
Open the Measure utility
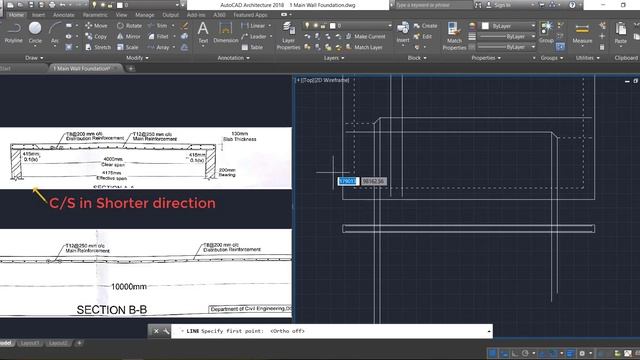pos(582,33)
